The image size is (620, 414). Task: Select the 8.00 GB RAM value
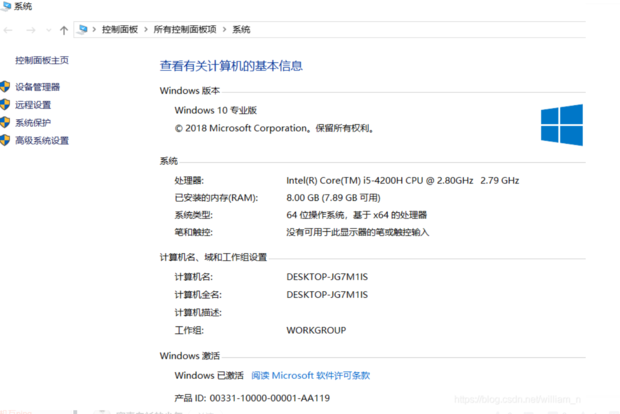[333, 198]
